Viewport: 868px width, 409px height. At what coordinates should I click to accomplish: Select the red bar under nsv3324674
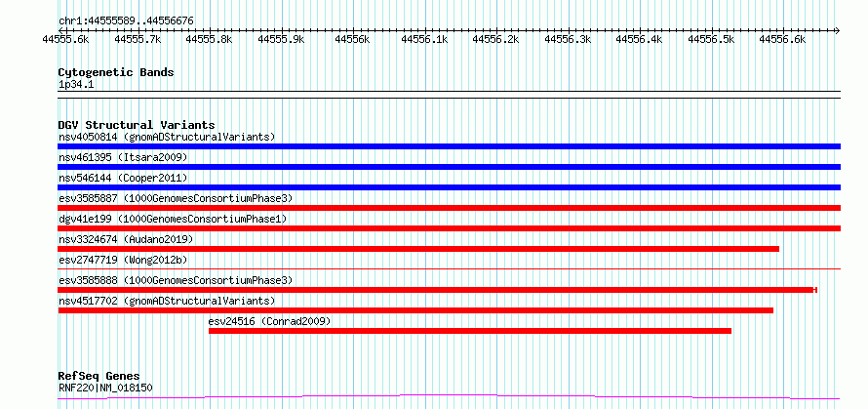[418, 249]
